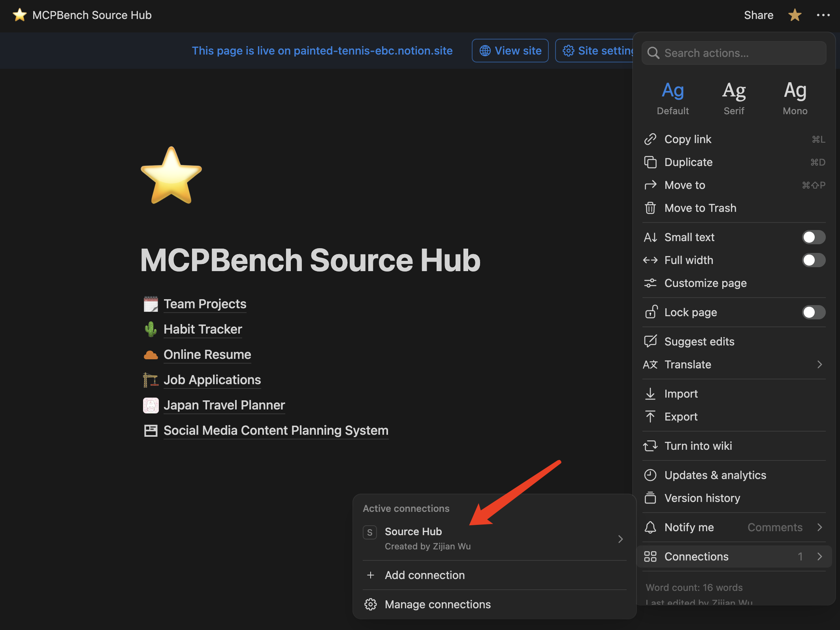Screen dimensions: 840x630
Task: Click the large star page icon
Action: click(171, 175)
